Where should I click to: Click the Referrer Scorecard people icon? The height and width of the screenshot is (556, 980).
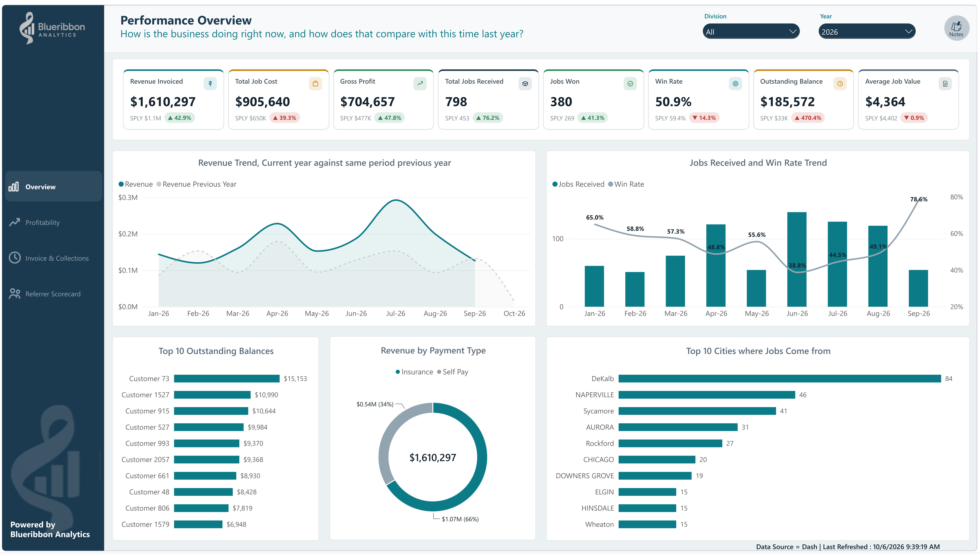[x=15, y=294]
